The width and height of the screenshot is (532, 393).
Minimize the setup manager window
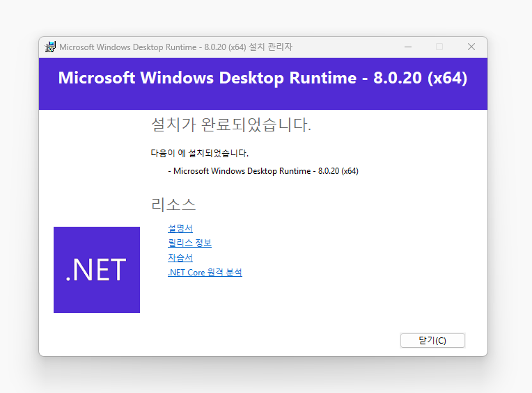click(407, 47)
